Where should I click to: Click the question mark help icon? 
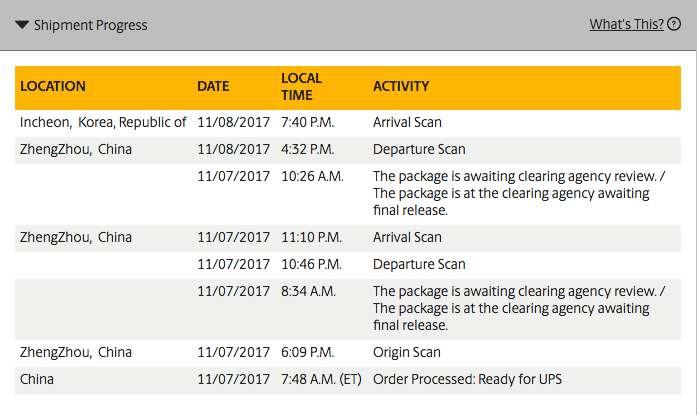pos(674,25)
